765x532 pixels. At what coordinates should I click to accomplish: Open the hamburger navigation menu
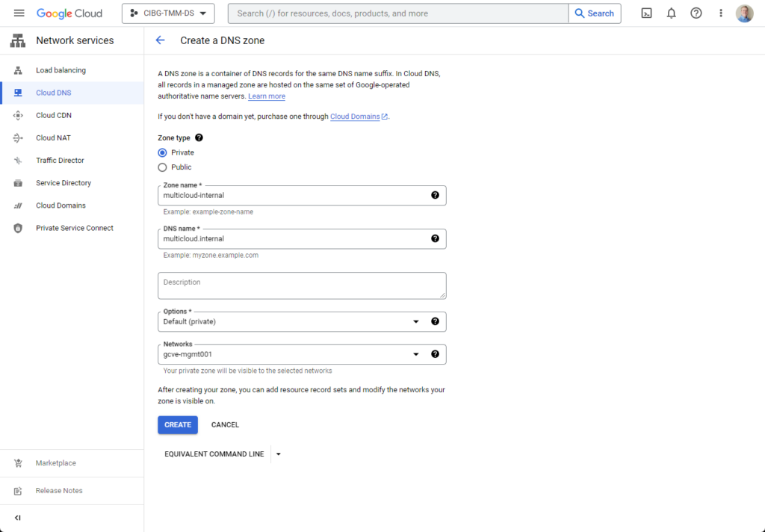point(19,13)
